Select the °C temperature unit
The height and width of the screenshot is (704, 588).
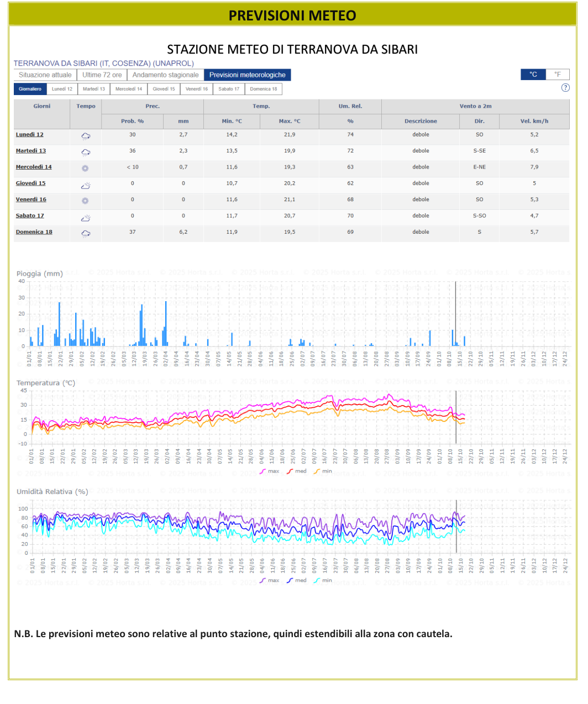point(533,74)
